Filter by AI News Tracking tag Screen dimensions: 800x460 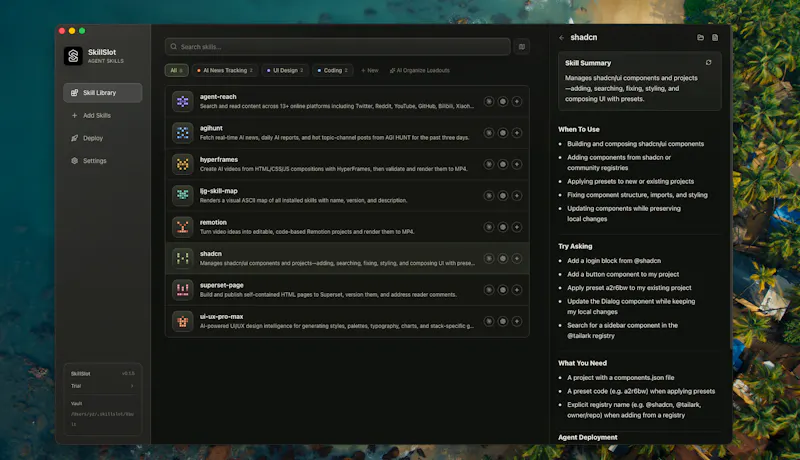click(225, 70)
